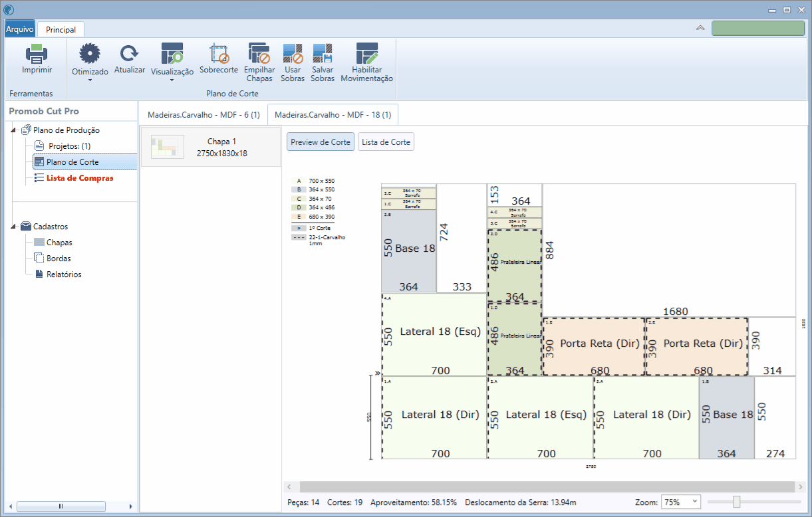Click the Chapas tree icon
The height and width of the screenshot is (517, 812).
39,243
